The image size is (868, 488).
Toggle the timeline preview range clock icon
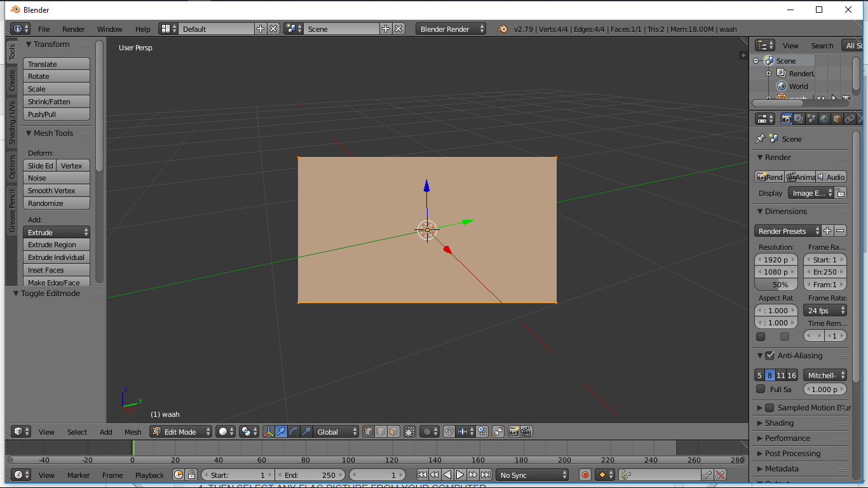click(179, 475)
